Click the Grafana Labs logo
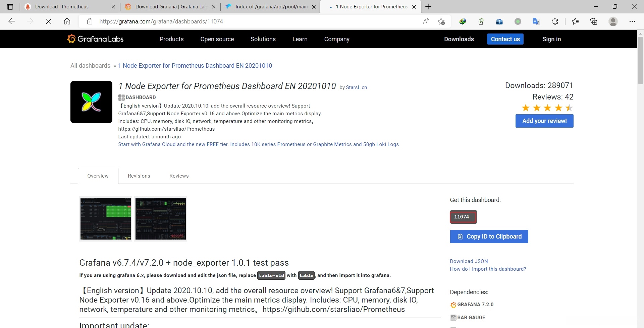The height and width of the screenshot is (328, 644). [x=95, y=39]
